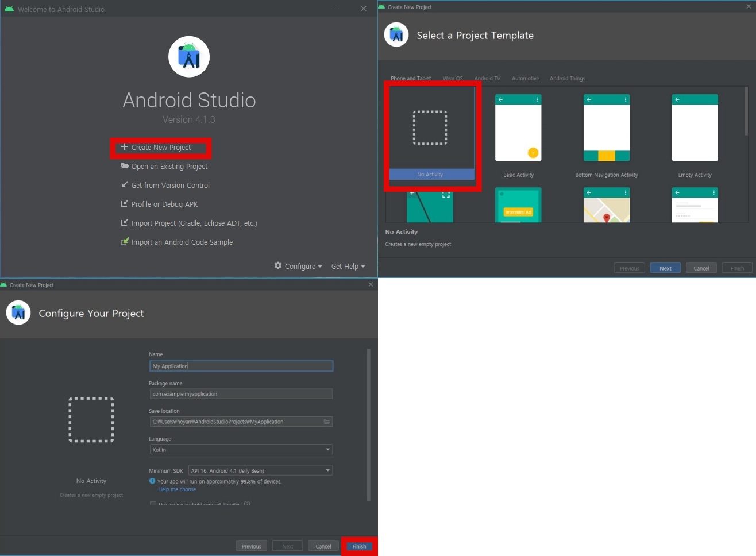The image size is (756, 556).
Task: Click Import an Android Code Sample
Action: (182, 242)
